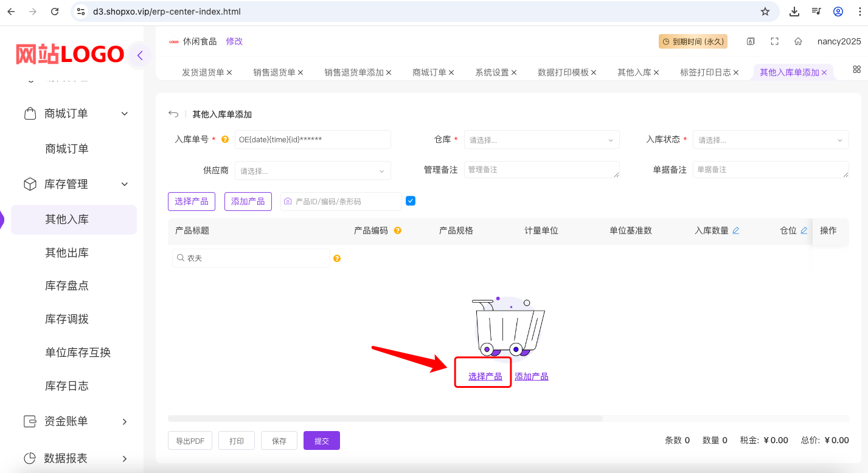Screen dimensions: 868x473
Task: Click the horizontal scrollbar under product table
Action: (385, 418)
